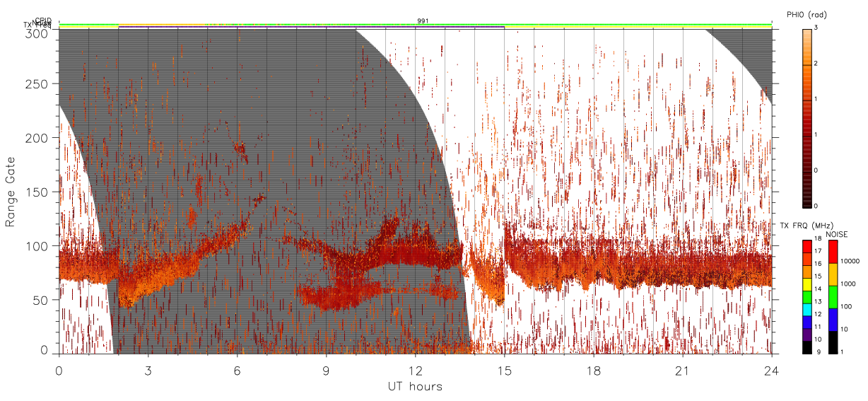The width and height of the screenshot is (868, 401).
Task: Click the blue 10–100 swatch in NOISE legend
Action: (833, 319)
